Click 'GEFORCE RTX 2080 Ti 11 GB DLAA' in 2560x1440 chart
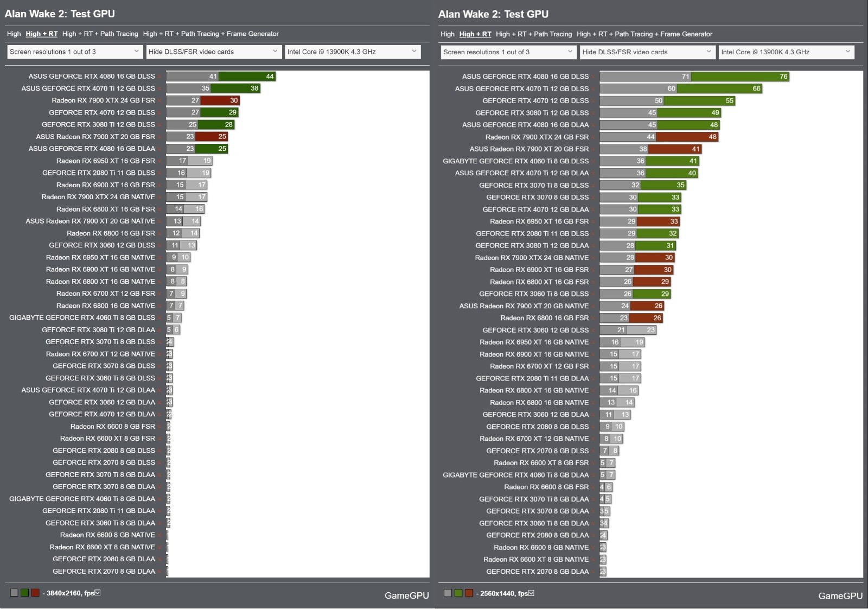 tap(532, 378)
